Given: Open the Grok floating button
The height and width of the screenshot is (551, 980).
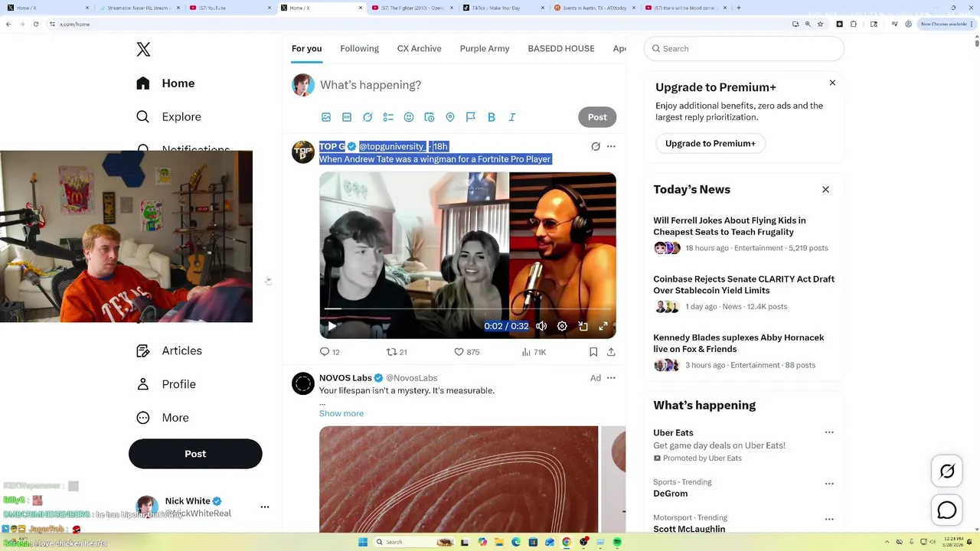Looking at the screenshot, I should [x=947, y=471].
